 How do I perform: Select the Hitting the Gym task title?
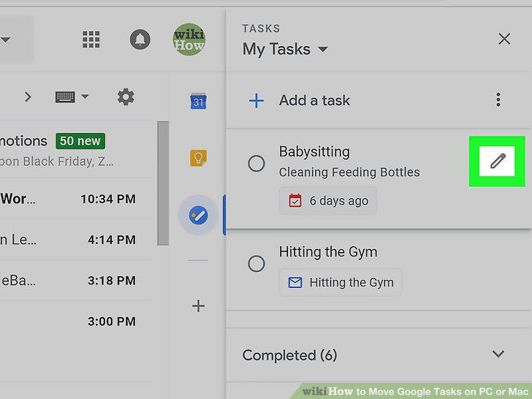click(x=327, y=252)
